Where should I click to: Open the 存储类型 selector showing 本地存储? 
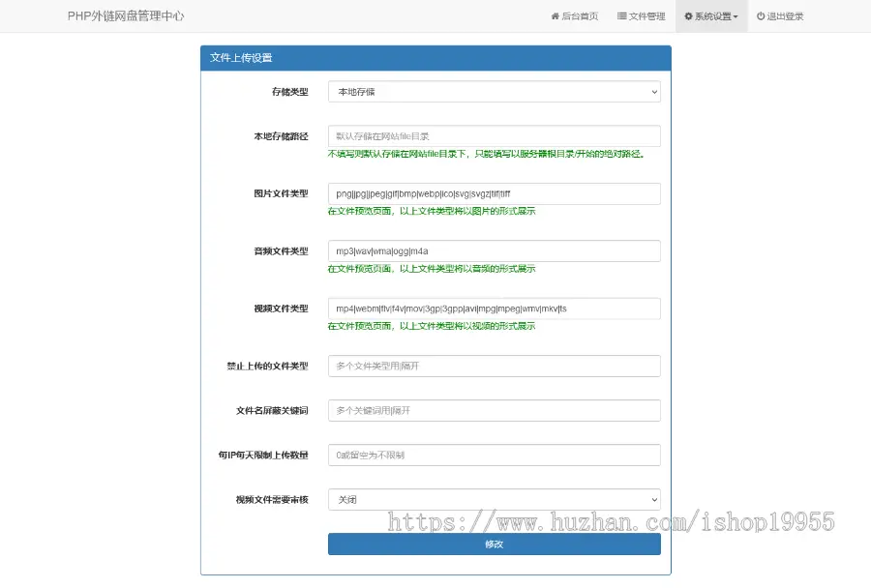coord(495,90)
